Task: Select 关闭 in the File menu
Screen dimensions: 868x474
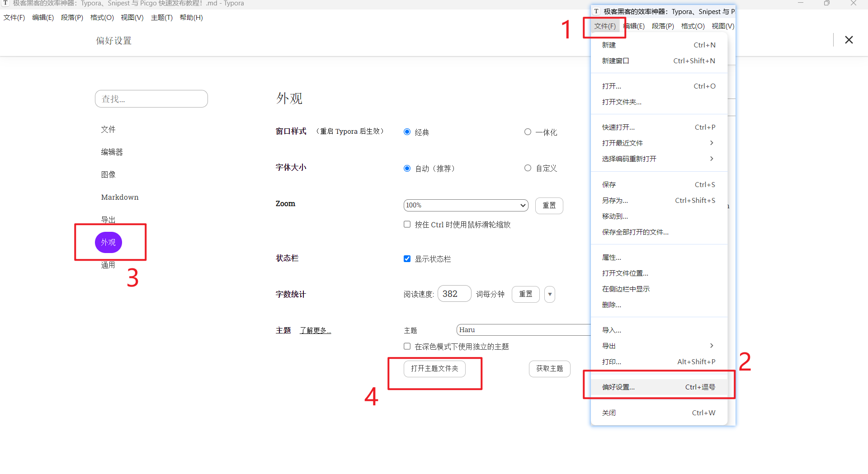Action: (x=659, y=413)
